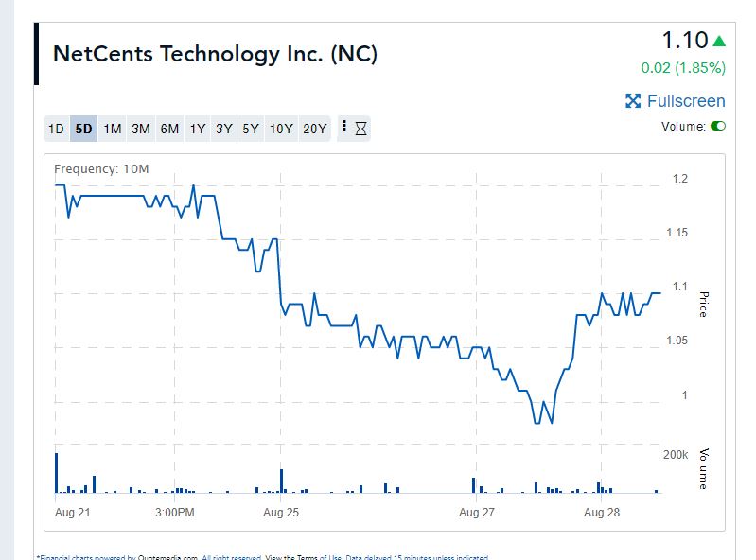This screenshot has width=756, height=560.
Task: Click the price line low near Aug 28
Action: click(551, 422)
